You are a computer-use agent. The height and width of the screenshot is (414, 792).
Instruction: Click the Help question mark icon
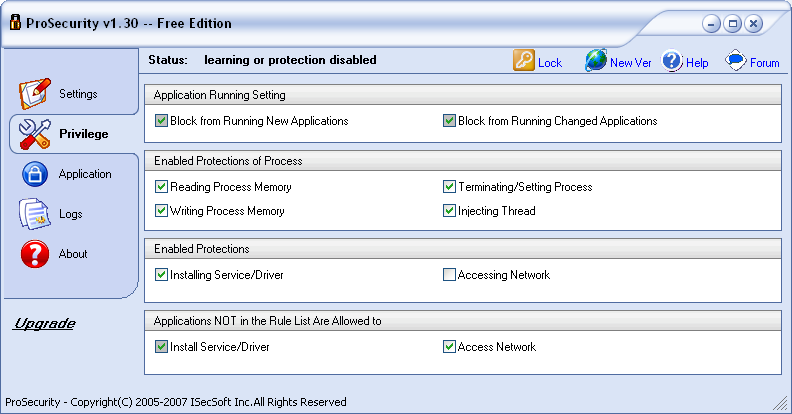click(x=672, y=61)
